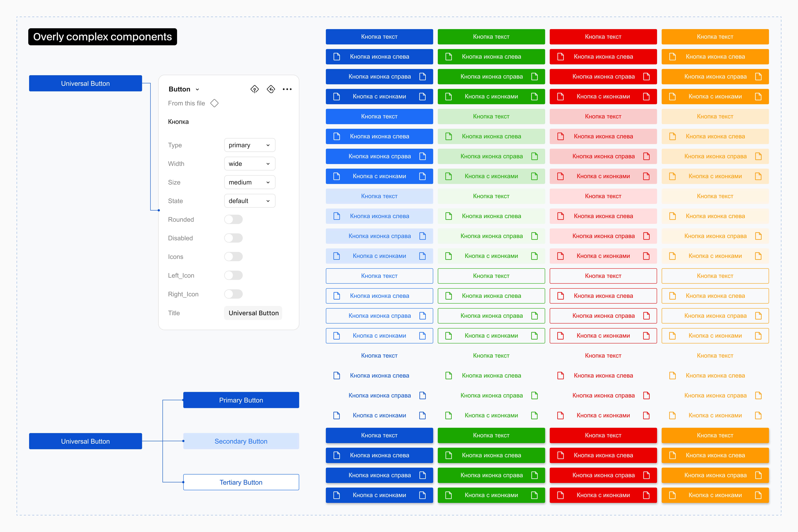Click file icon in outlined blue Кнопка иконка слева

pyautogui.click(x=337, y=296)
